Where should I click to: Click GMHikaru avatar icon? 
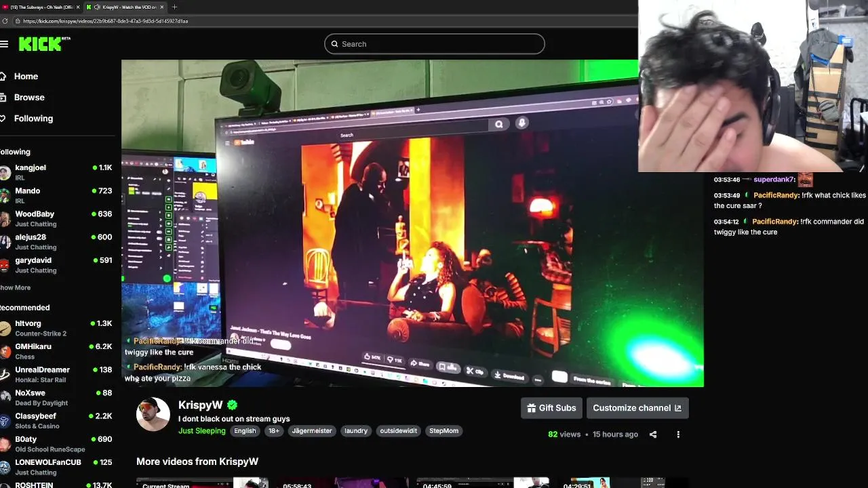(x=4, y=351)
